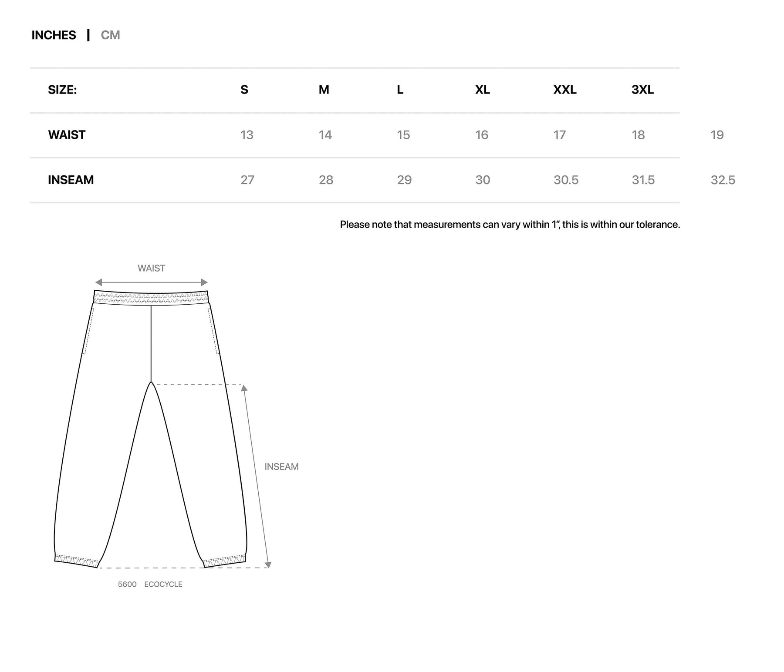Click waist value 13 in the table
The height and width of the screenshot is (672, 784).
(x=247, y=135)
